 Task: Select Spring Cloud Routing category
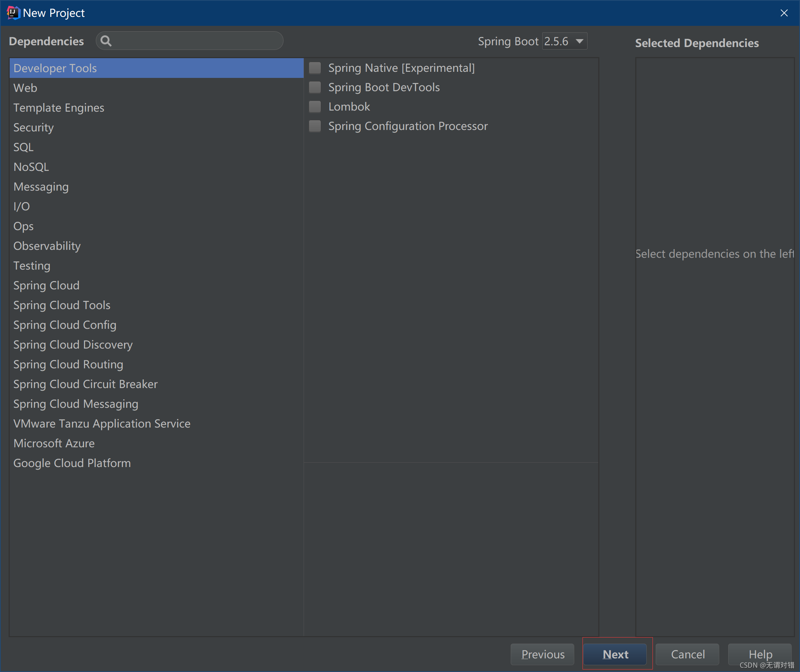[x=156, y=365]
